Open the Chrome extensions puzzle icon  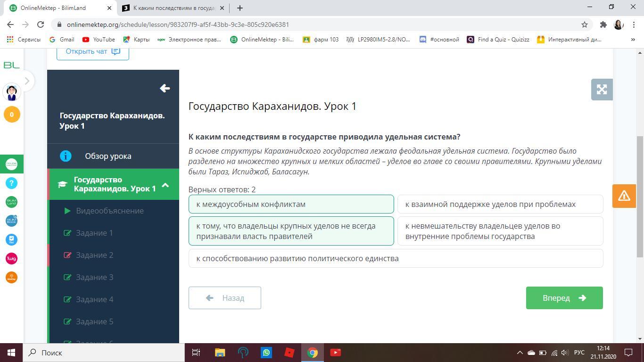[x=603, y=25]
